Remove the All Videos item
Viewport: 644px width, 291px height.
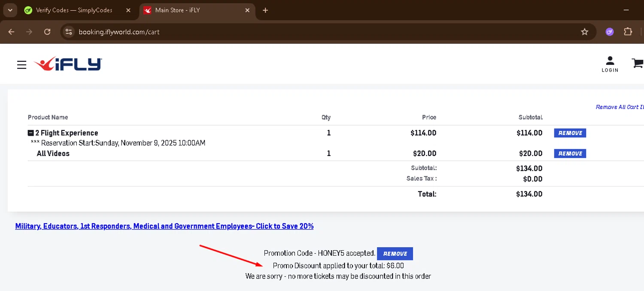[570, 153]
